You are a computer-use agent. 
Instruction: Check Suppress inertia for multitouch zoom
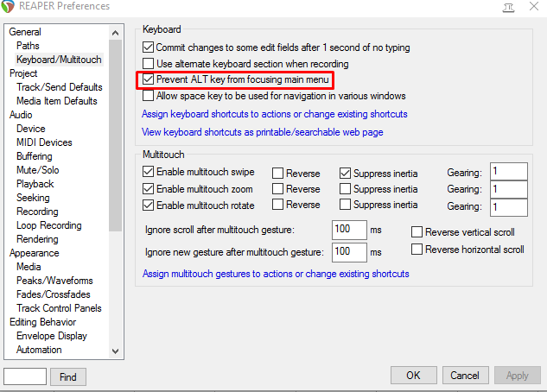[x=345, y=188]
